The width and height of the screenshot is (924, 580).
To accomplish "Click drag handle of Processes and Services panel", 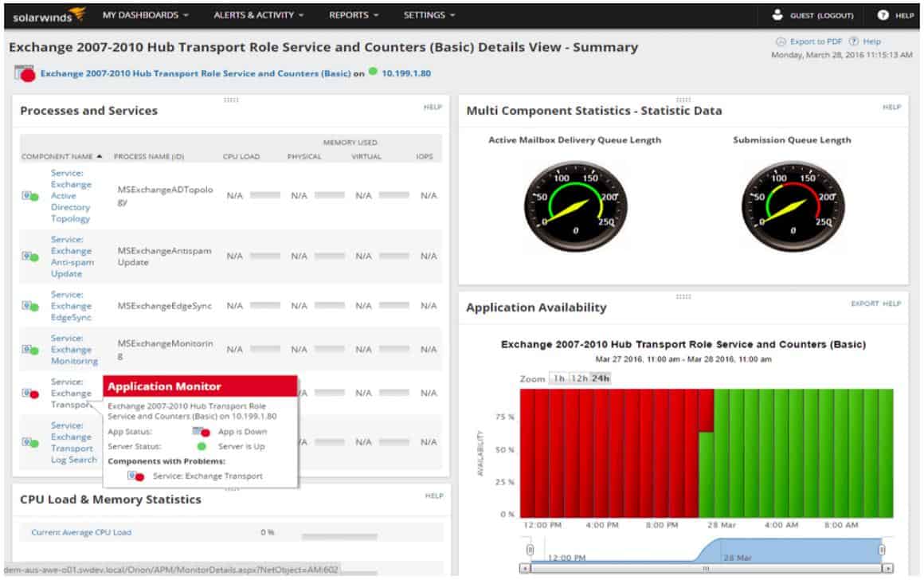I will click(230, 100).
